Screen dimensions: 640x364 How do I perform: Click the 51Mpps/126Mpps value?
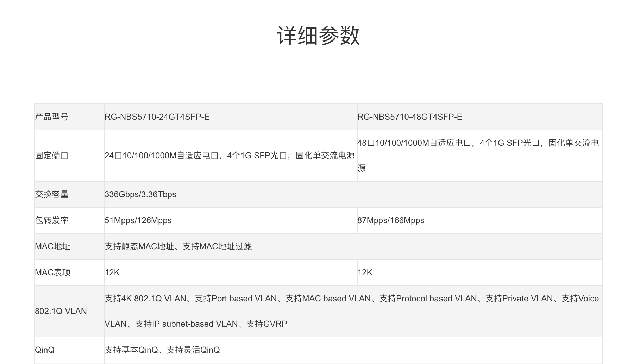click(138, 220)
